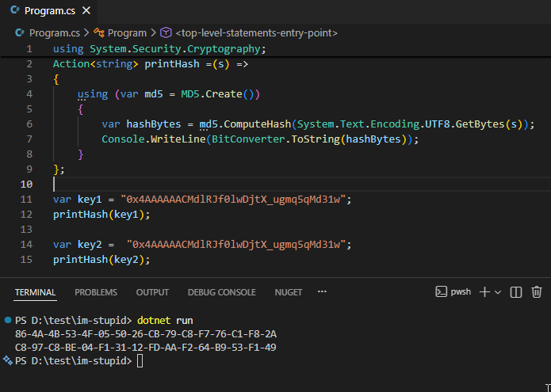This screenshot has width=551, height=392.
Task: Click the method cube icon in breadcrumb
Action: pos(166,33)
